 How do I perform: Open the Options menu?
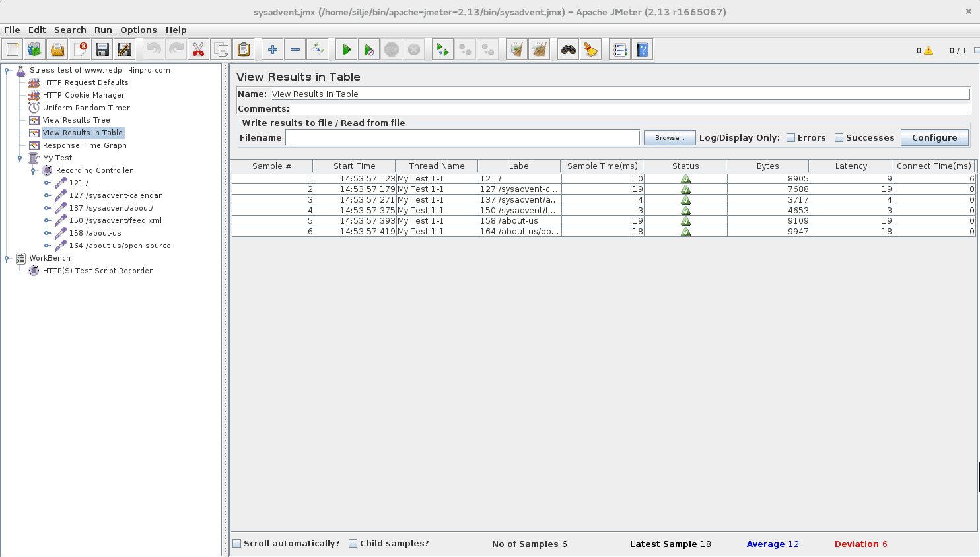click(139, 30)
